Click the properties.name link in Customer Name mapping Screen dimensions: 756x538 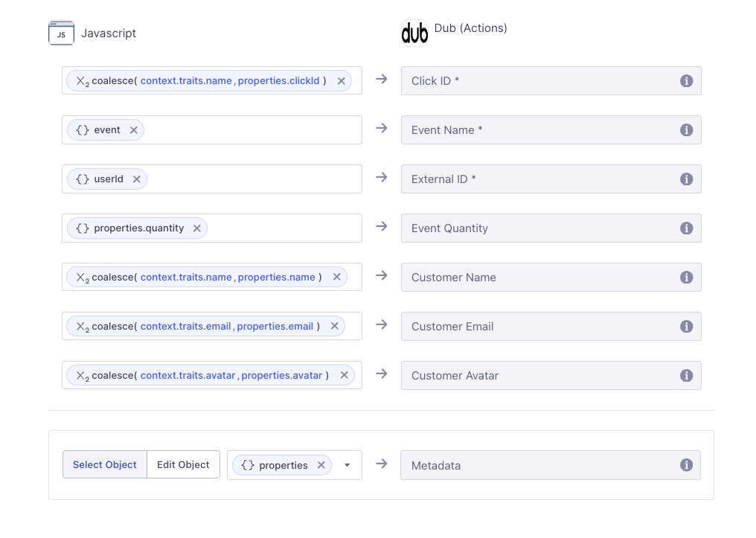(x=276, y=277)
